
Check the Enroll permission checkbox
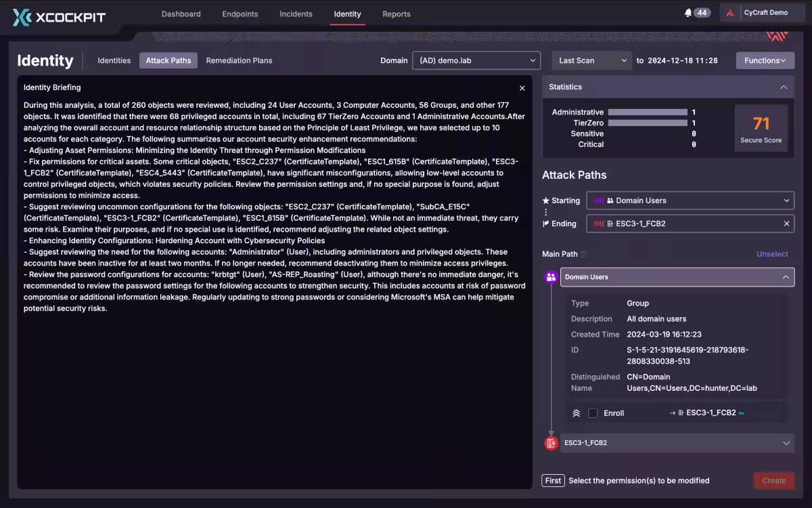(593, 413)
